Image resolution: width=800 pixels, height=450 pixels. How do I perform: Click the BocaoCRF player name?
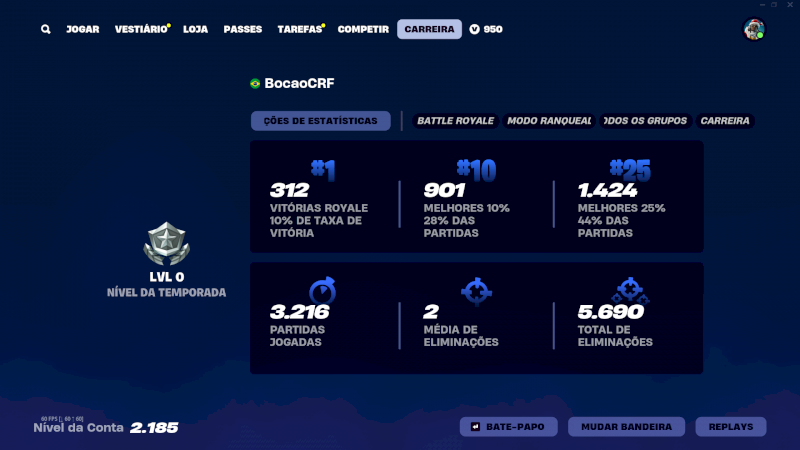click(x=299, y=83)
